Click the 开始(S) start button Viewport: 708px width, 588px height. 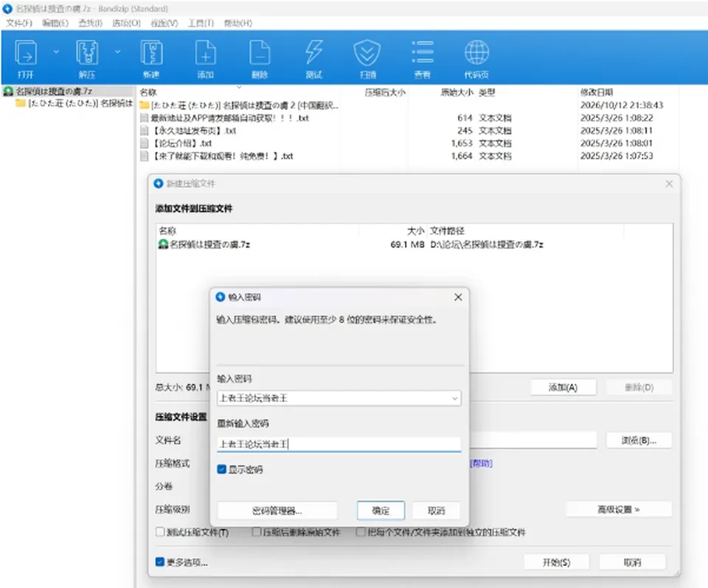tap(556, 562)
